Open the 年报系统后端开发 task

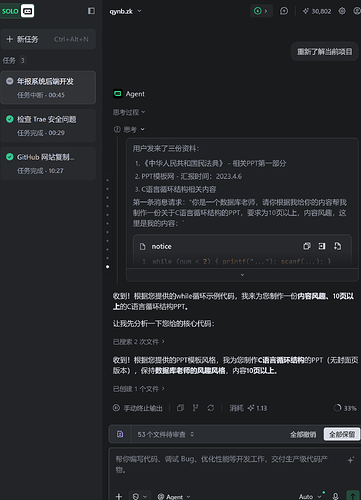pyautogui.click(x=48, y=87)
